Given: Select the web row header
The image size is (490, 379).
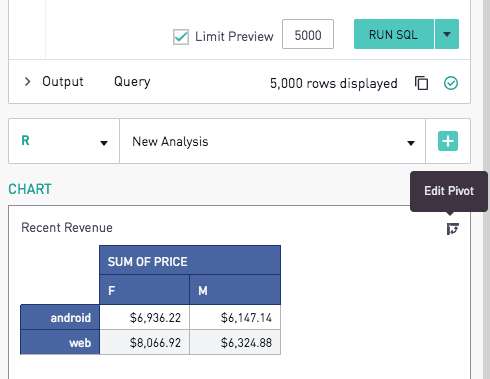Looking at the screenshot, I should [x=60, y=342].
